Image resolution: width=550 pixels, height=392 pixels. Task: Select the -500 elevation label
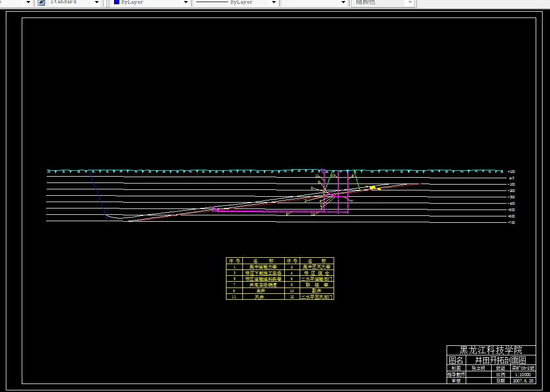pyautogui.click(x=511, y=210)
